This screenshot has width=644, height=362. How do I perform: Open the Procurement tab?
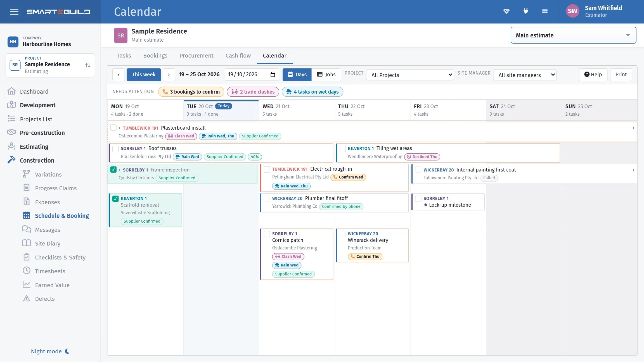[196, 56]
